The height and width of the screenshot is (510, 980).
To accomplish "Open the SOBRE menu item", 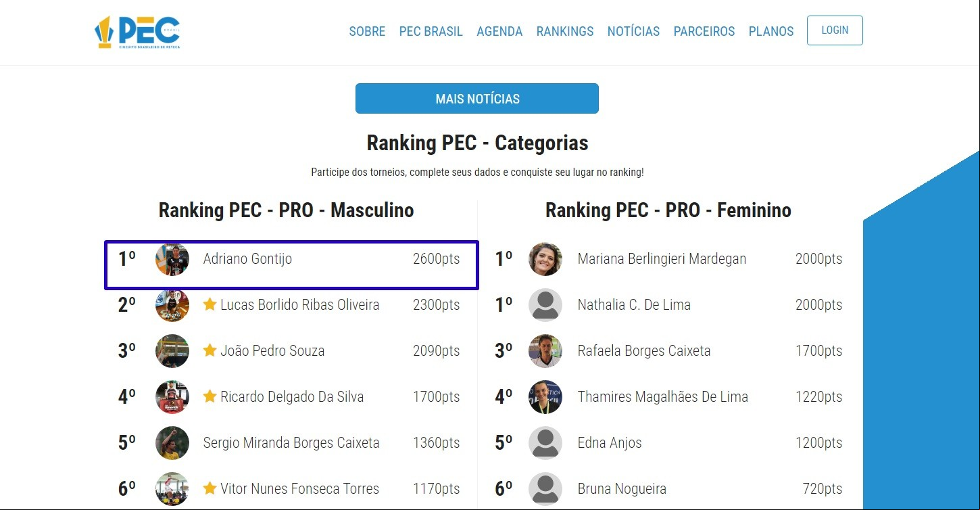I will 367,31.
